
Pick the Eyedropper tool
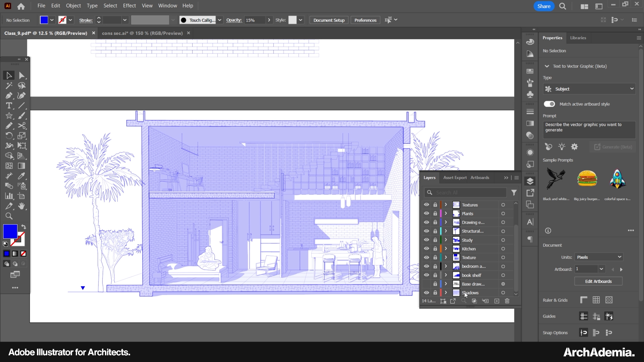22,176
